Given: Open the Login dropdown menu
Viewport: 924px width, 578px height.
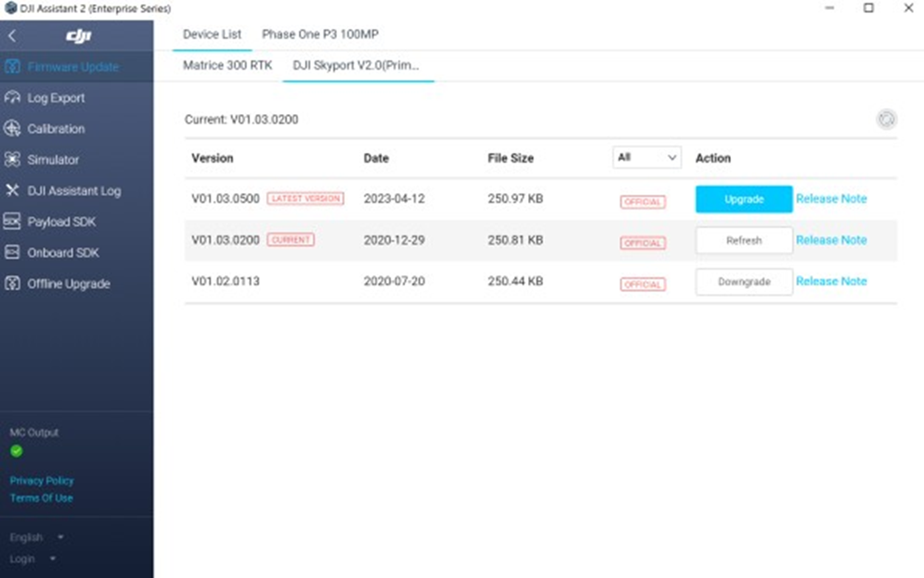Looking at the screenshot, I should 32,559.
